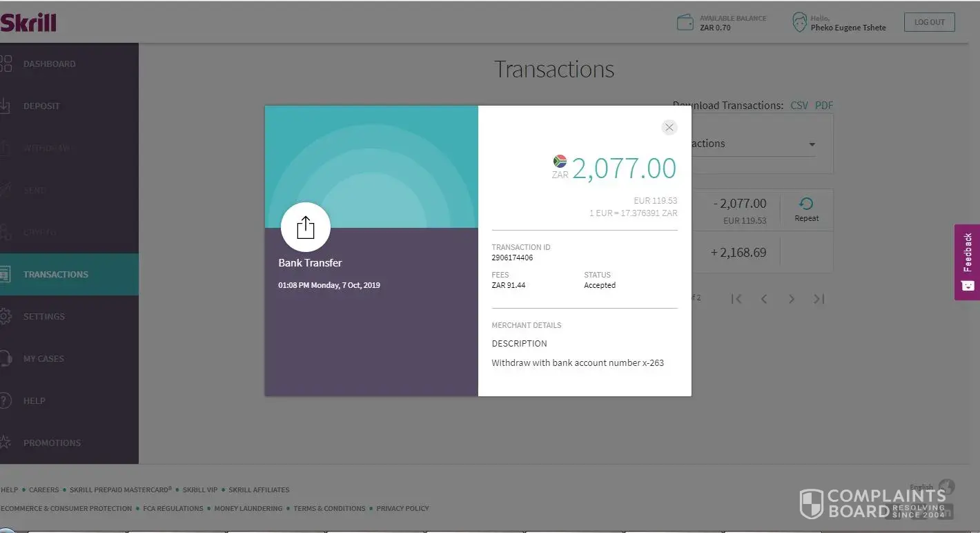Image resolution: width=980 pixels, height=533 pixels.
Task: Click the LOG OUT button
Action: [930, 22]
